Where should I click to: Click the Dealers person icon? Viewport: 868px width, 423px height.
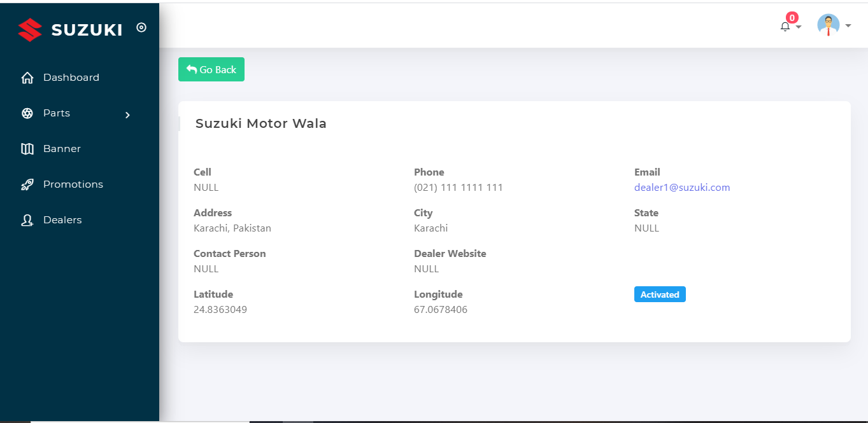[27, 220]
